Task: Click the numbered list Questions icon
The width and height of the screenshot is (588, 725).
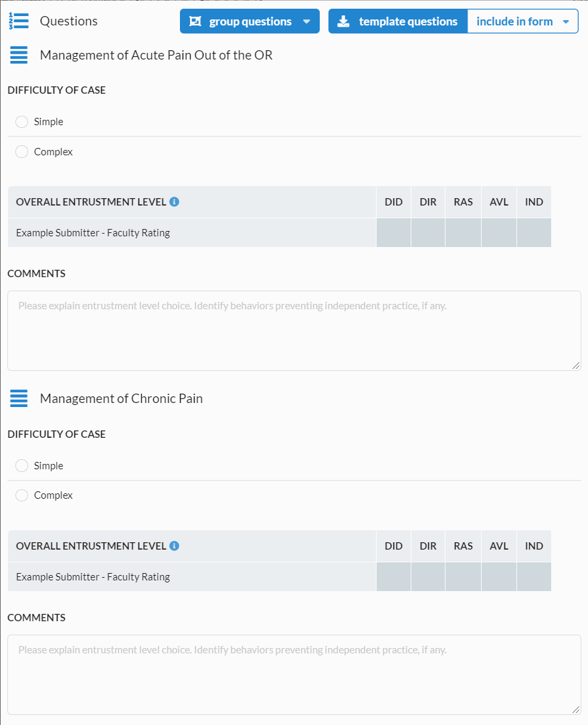Action: (19, 21)
